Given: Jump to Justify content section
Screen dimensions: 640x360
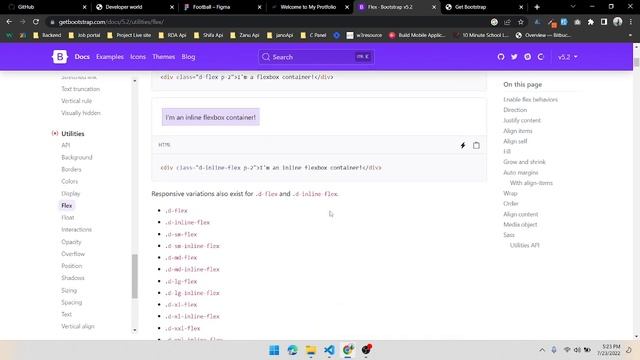Looking at the screenshot, I should tap(522, 120).
